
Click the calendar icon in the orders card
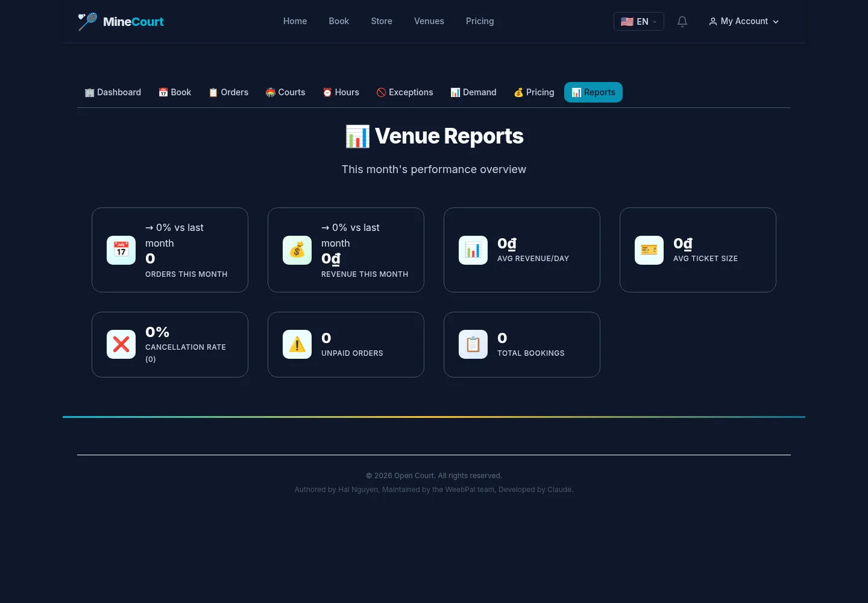(121, 250)
